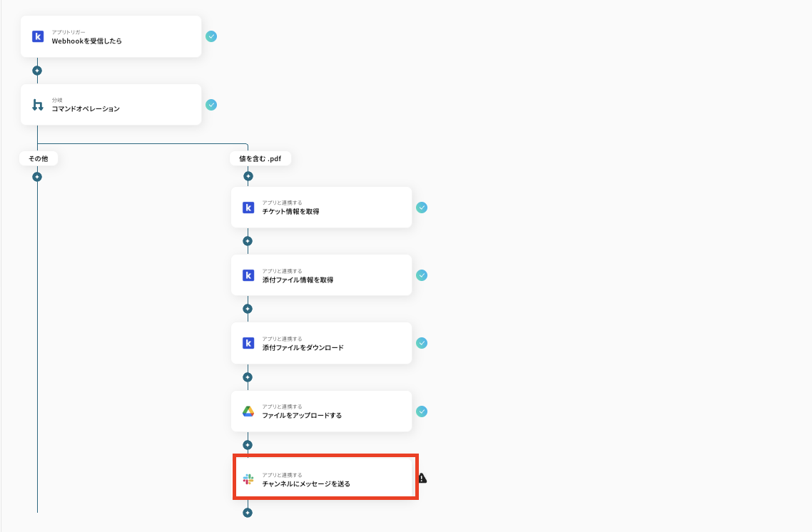Open the 添付ファイルをダウンロード step card
The image size is (812, 532).
pyautogui.click(x=322, y=343)
